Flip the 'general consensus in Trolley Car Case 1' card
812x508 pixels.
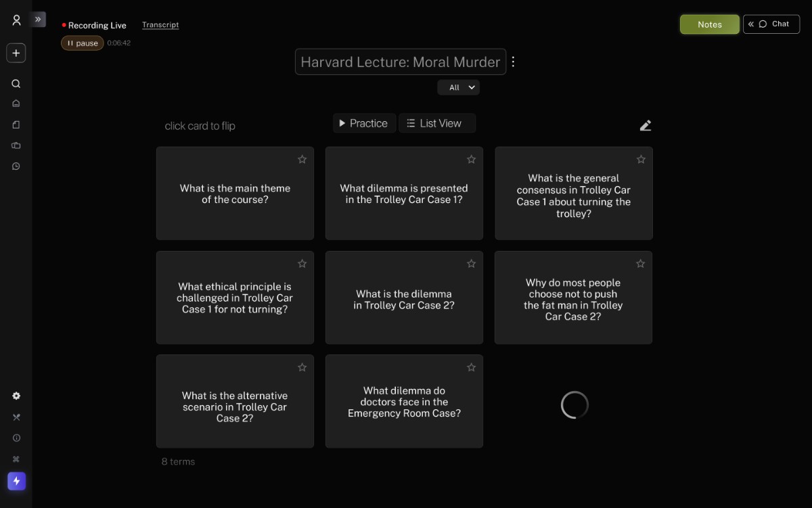574,193
